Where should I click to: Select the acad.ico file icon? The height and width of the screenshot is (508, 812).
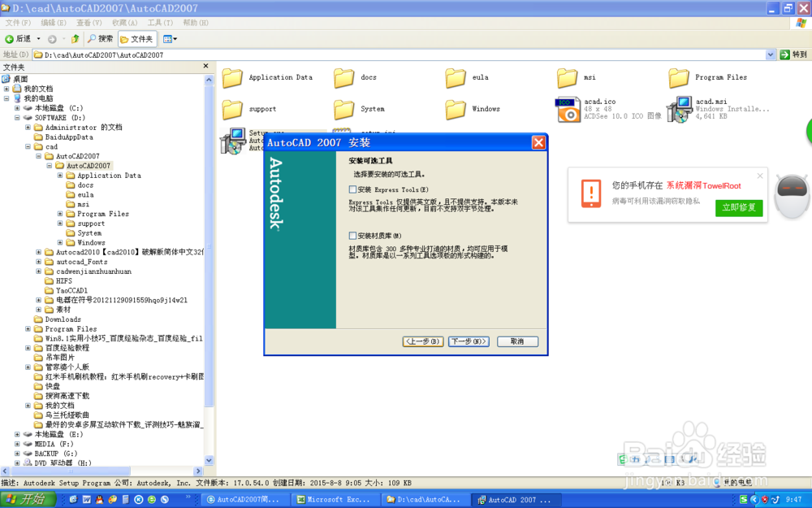[x=568, y=110]
